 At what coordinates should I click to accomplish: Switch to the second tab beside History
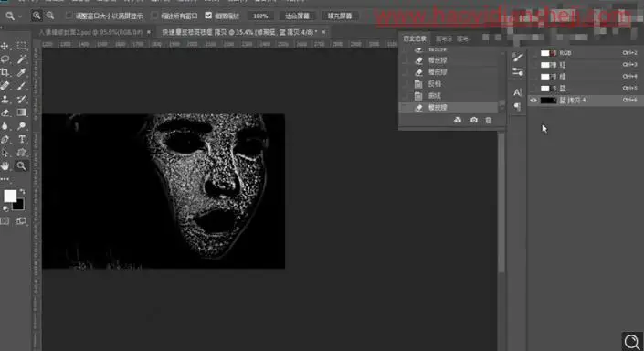tap(444, 38)
